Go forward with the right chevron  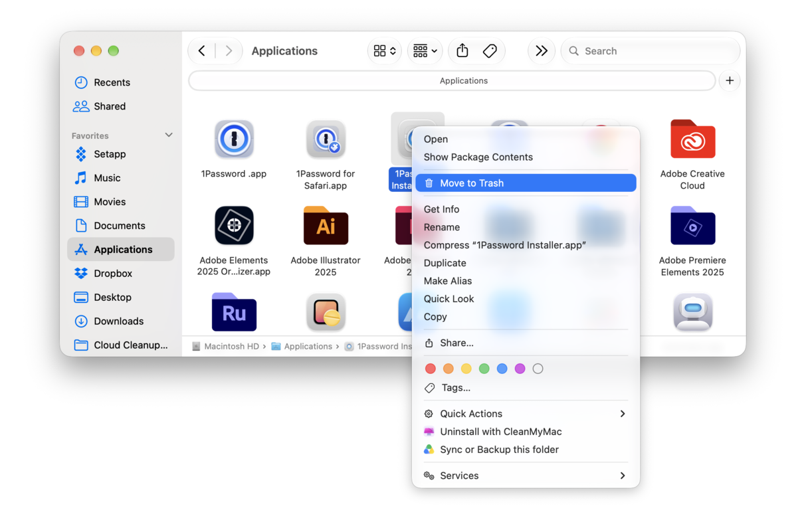point(229,50)
